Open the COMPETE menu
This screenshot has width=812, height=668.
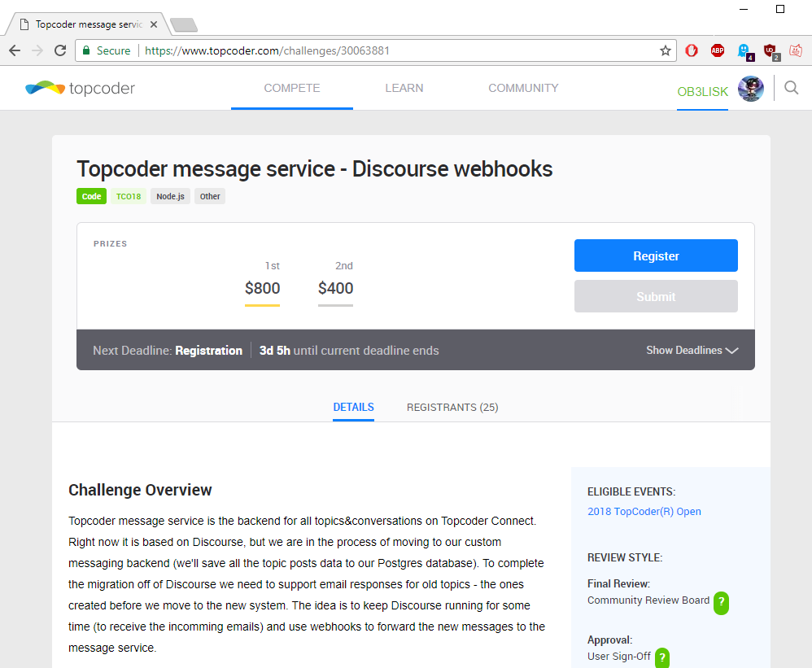tap(292, 88)
